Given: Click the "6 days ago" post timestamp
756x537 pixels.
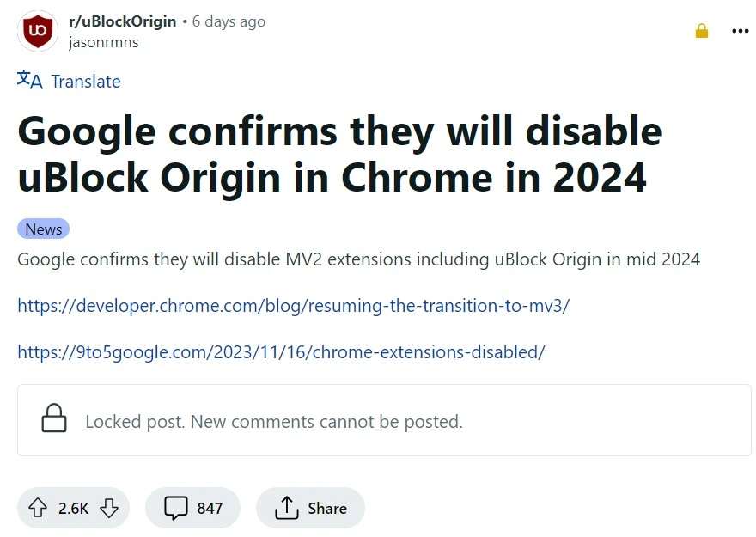Looking at the screenshot, I should coord(229,21).
